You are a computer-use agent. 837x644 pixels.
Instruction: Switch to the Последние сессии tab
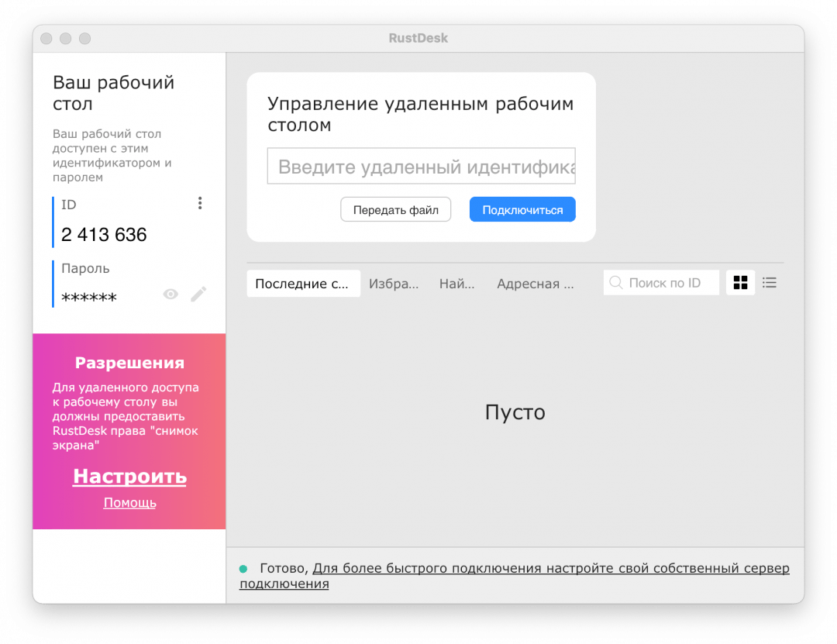(x=303, y=284)
